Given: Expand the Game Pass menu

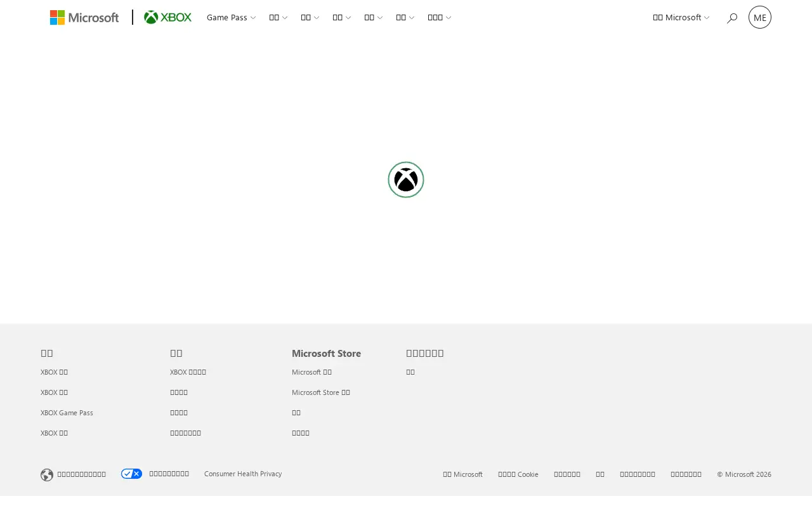Looking at the screenshot, I should [231, 17].
